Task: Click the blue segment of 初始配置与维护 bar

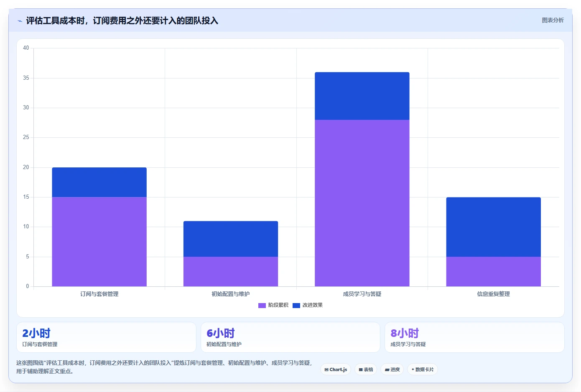Action: pyautogui.click(x=231, y=239)
